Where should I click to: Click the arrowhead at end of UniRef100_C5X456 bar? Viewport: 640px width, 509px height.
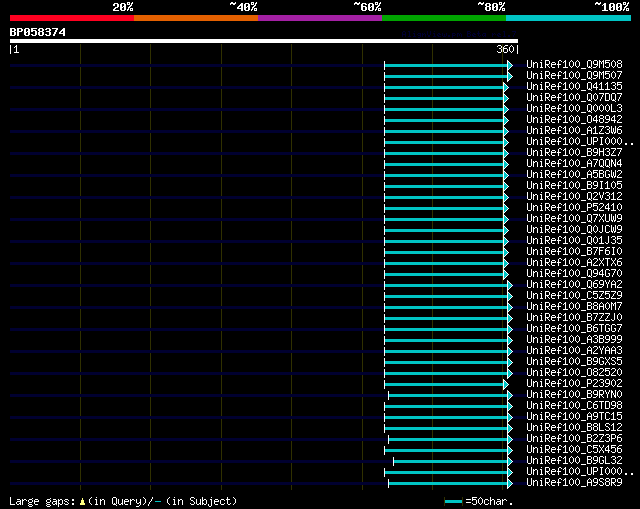[x=510, y=451]
